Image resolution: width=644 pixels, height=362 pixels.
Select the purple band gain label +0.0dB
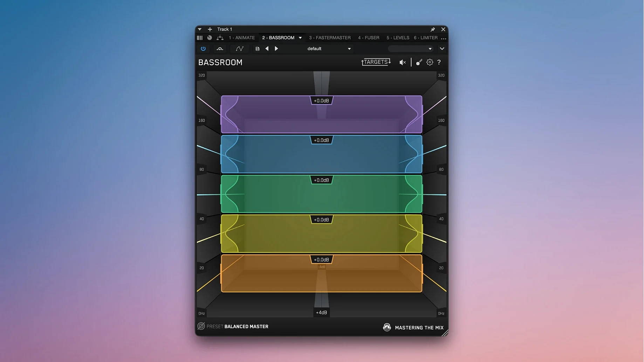click(321, 101)
